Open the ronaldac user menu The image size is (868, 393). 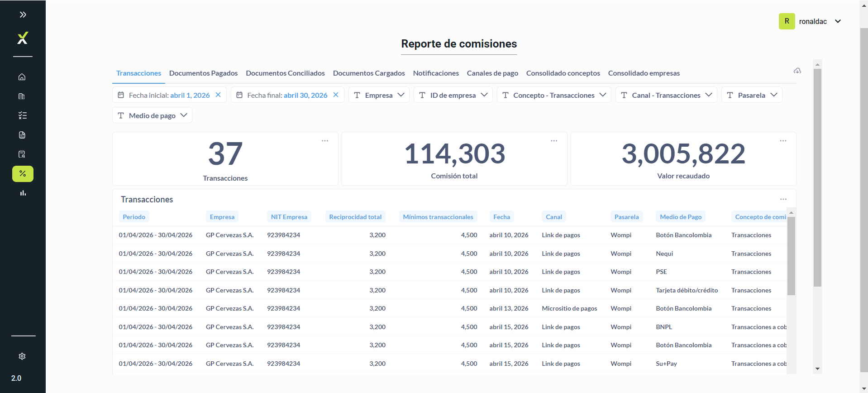coord(810,21)
